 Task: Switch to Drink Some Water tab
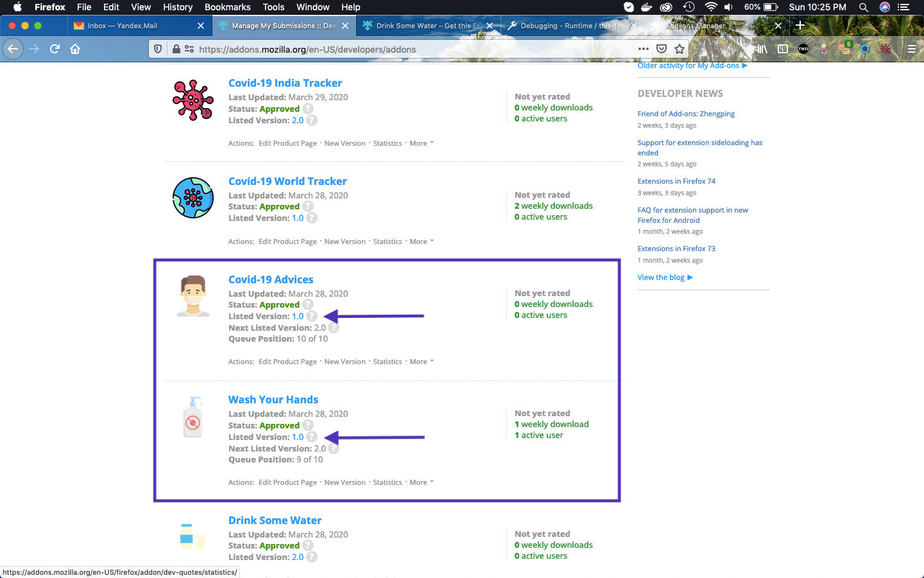pos(427,26)
